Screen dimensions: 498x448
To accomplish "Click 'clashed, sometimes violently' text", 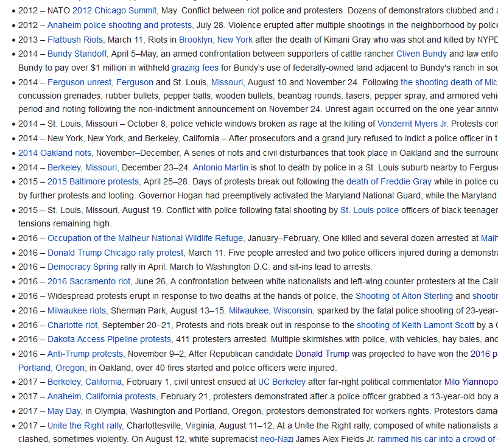I will tap(74, 439).
